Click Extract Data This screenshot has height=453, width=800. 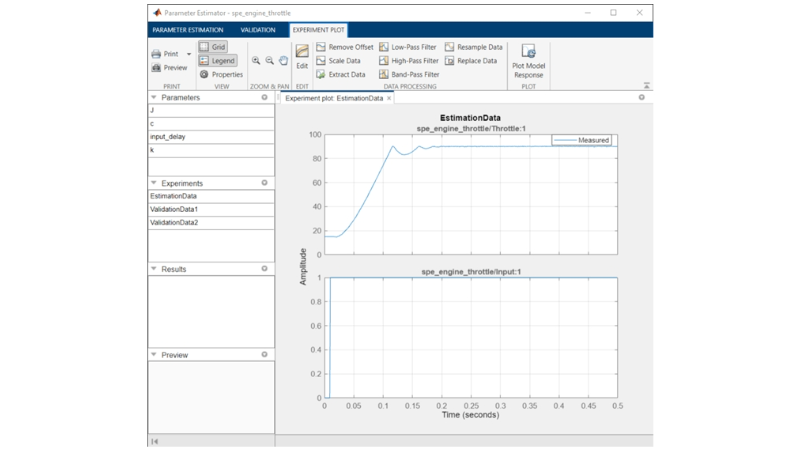coord(341,74)
